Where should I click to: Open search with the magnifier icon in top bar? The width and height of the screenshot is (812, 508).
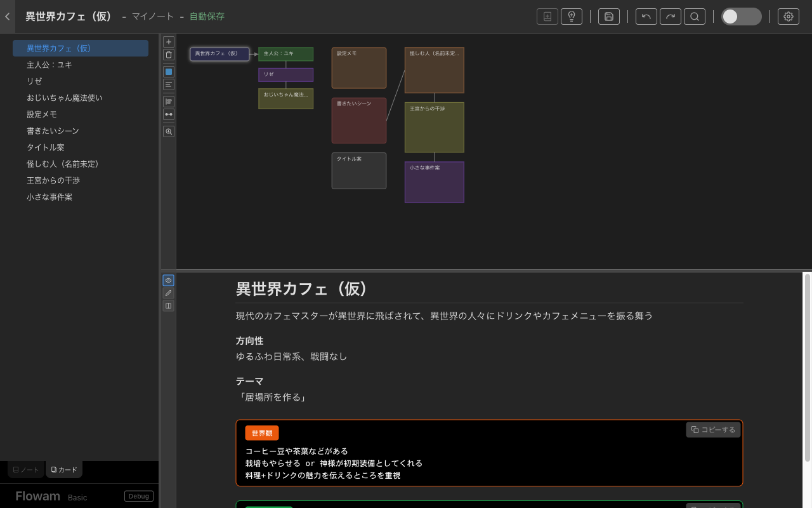click(x=695, y=17)
